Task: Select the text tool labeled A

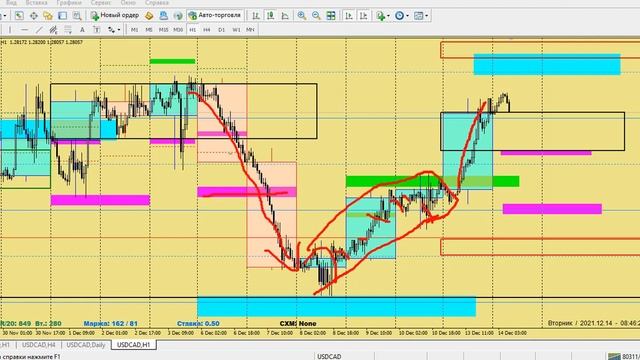Action: 82,30
